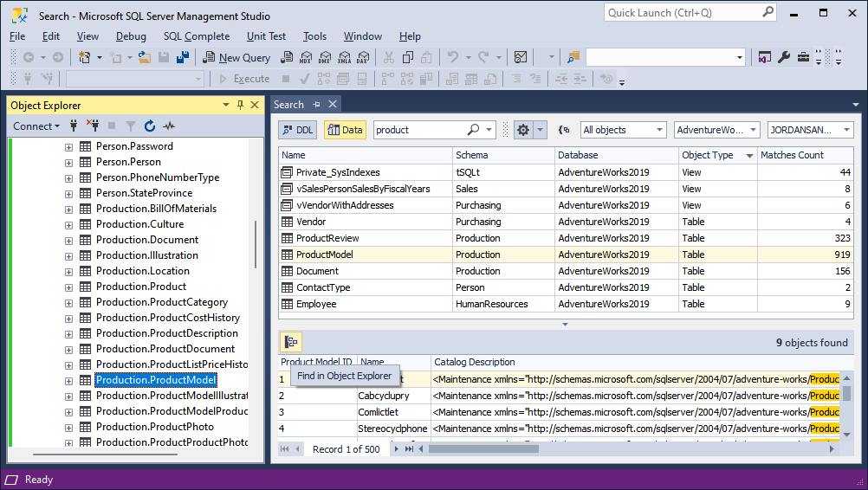Click the DMX query icon
868x490 pixels.
pos(325,57)
